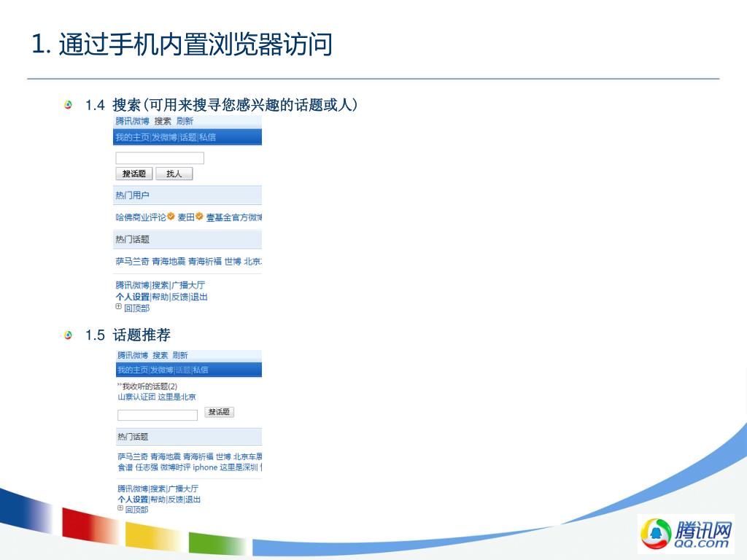Open hot user 哈佛商业评论
Viewport: 747px width, 560px height.
tap(141, 217)
